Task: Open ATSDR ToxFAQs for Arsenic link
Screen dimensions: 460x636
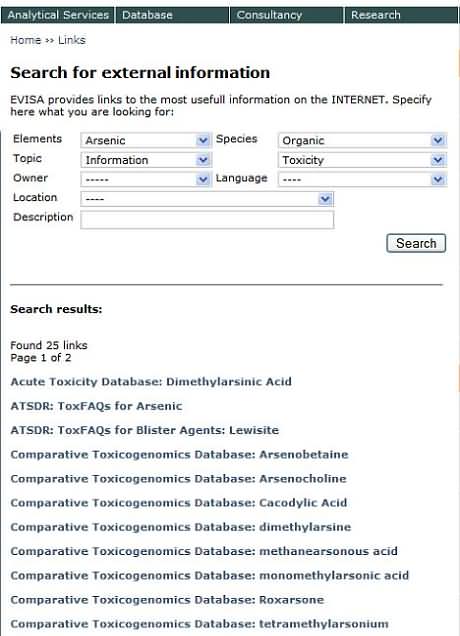Action: 96,406
